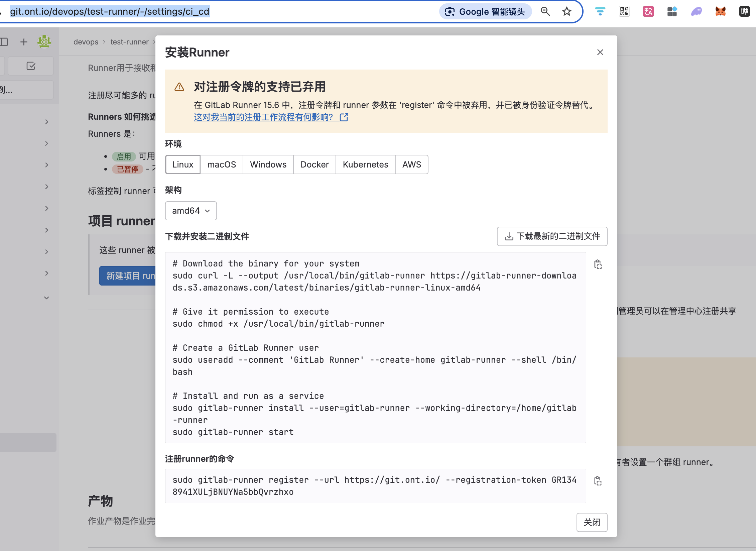Image resolution: width=756 pixels, height=551 pixels.
Task: Copy the register runner command
Action: (x=598, y=481)
